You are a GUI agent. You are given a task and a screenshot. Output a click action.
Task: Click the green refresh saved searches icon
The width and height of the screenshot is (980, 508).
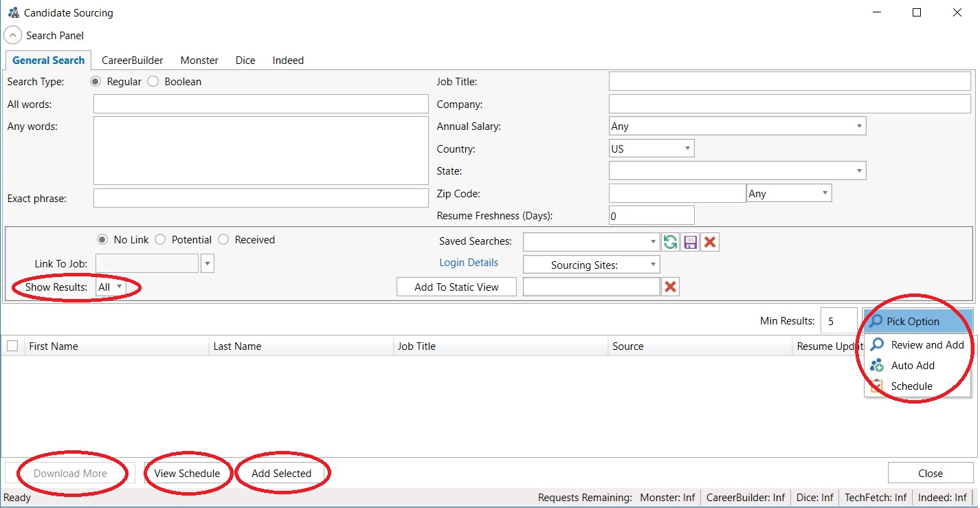click(670, 242)
